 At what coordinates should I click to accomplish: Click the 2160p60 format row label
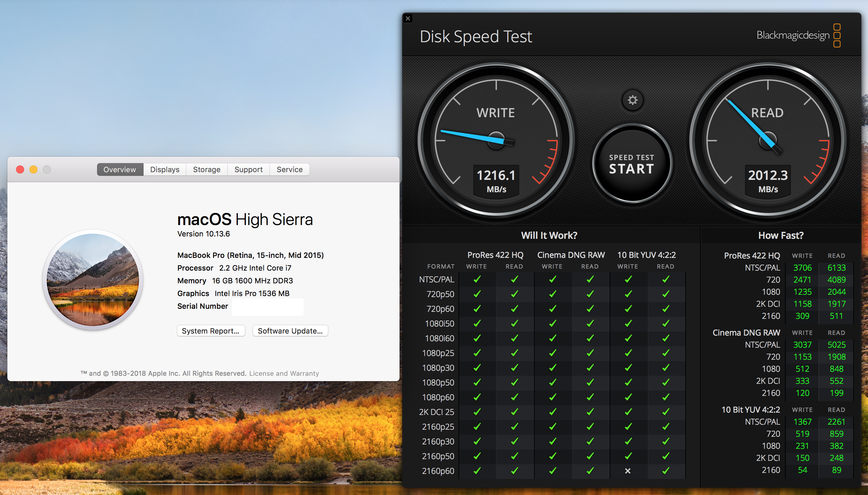point(438,471)
